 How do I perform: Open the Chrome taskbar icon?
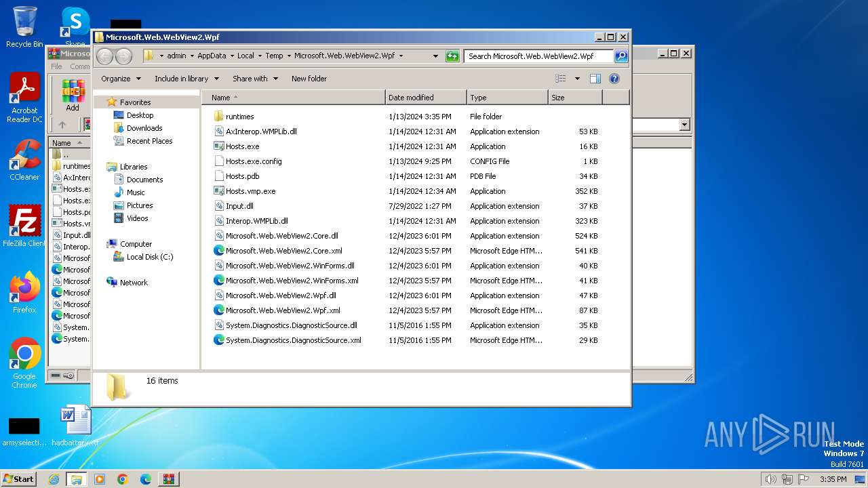123,479
